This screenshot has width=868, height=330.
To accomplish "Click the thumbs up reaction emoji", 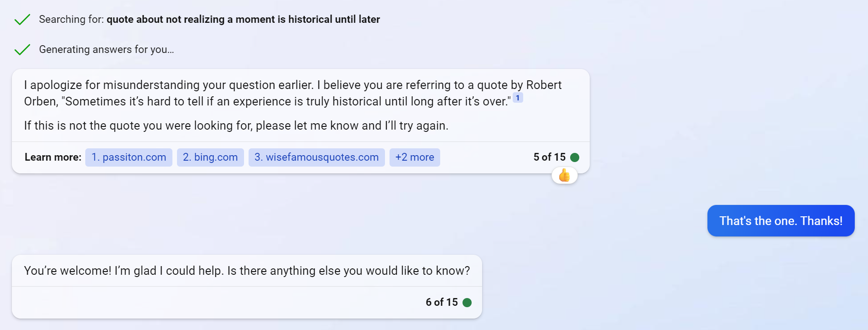I will (564, 175).
